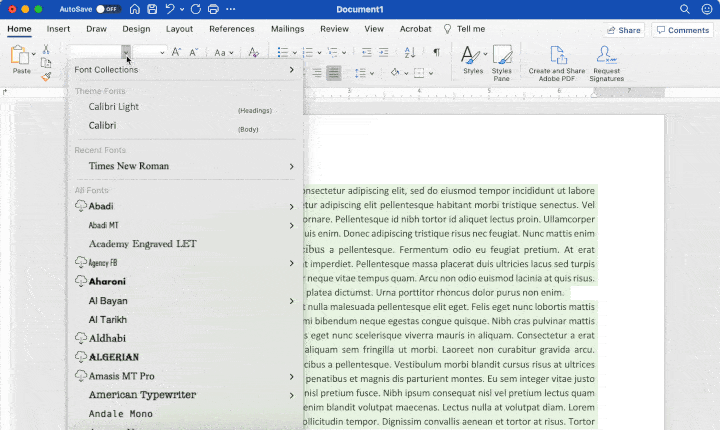This screenshot has height=430, width=720.
Task: Open the Styles Pane
Action: 501,62
